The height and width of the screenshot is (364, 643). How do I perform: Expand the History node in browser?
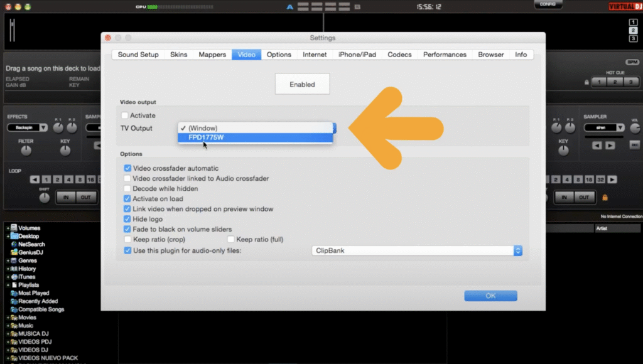coord(8,269)
